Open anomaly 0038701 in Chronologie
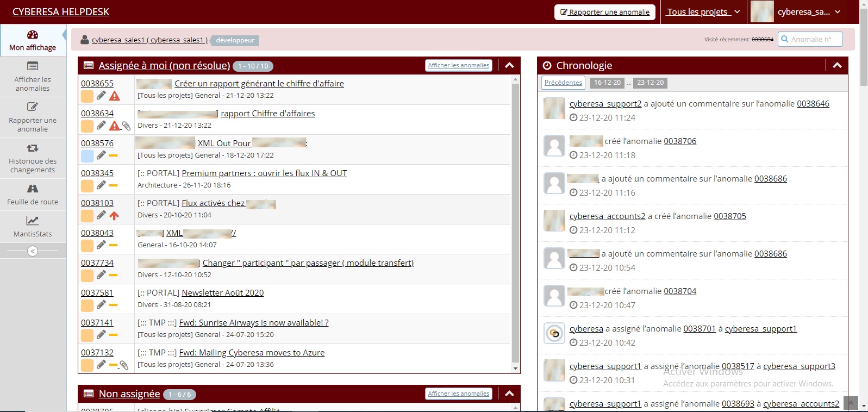The height and width of the screenshot is (412, 868). tap(700, 328)
